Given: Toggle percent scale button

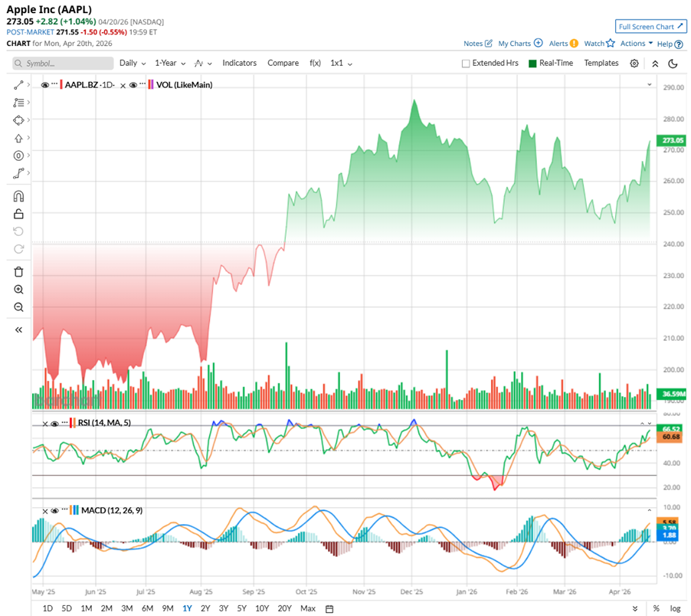Looking at the screenshot, I should coord(657,608).
